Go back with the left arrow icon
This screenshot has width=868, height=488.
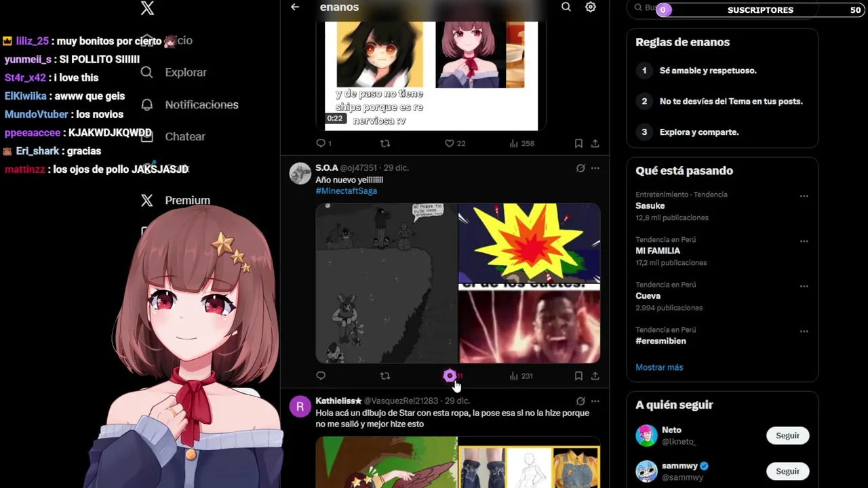295,7
